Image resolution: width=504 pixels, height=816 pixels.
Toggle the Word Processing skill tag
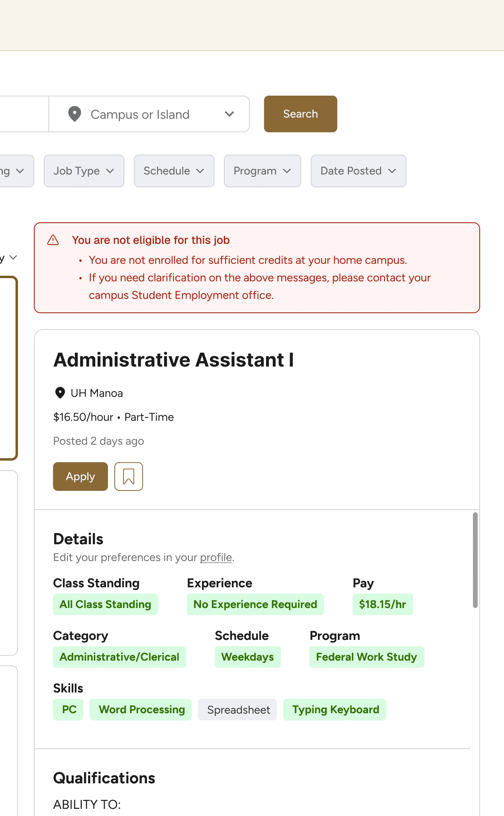coord(141,710)
